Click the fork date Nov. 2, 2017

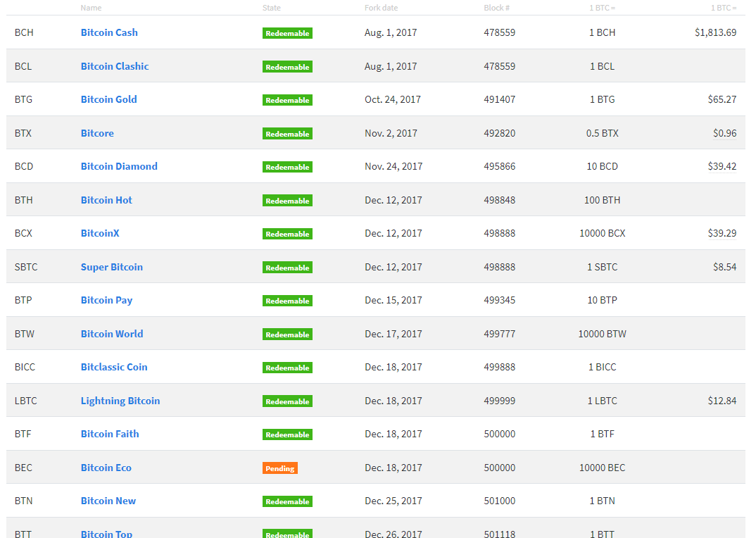(x=391, y=133)
